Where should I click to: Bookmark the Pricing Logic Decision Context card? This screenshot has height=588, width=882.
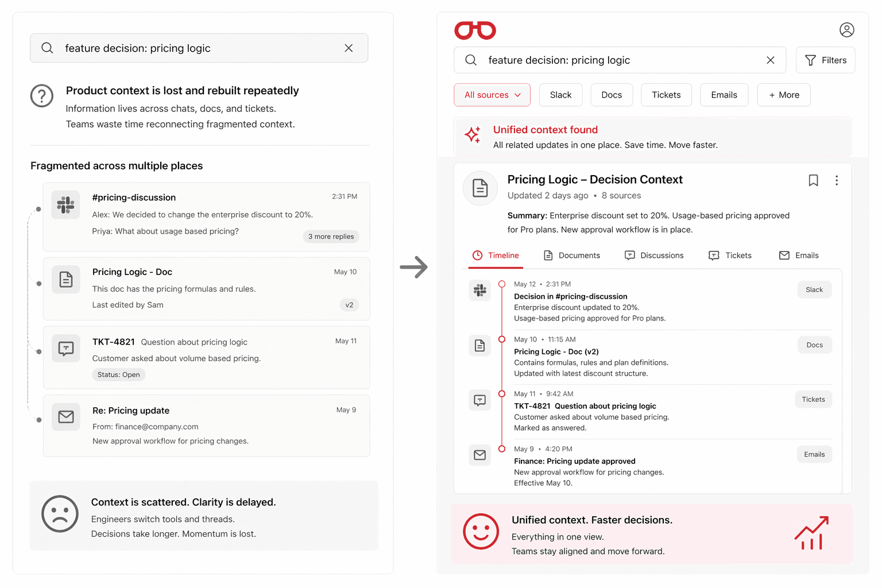tap(813, 180)
